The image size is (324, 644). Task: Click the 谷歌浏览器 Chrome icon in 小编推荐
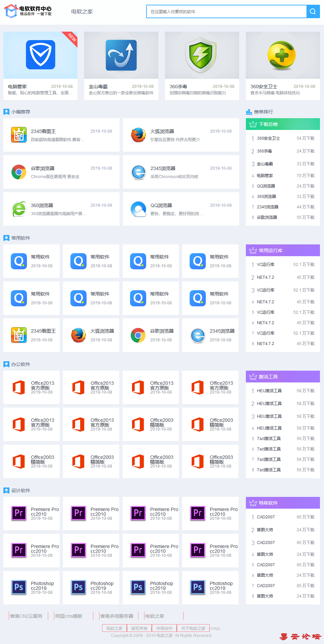(19, 172)
